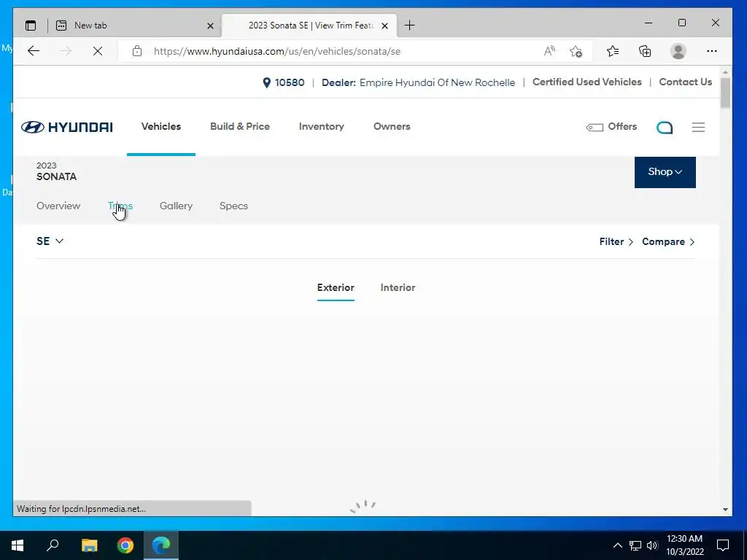747x560 pixels.
Task: Select the Trims tab
Action: 120,206
